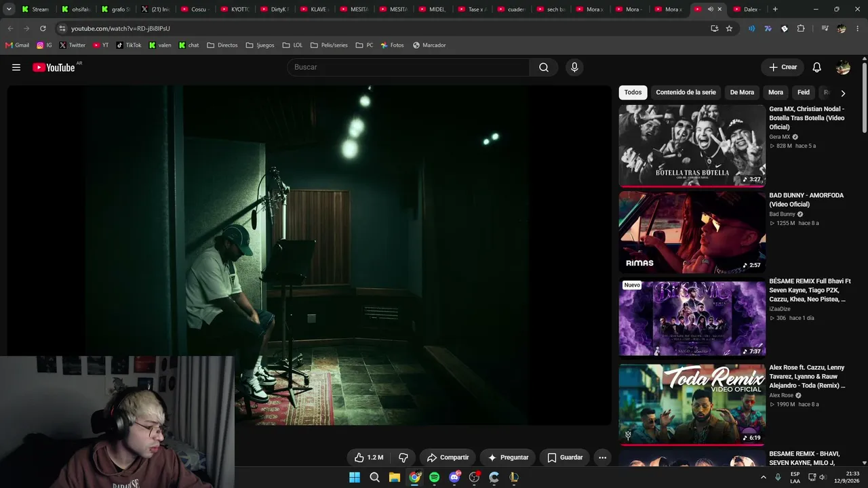Open the YouTube guide hamburger menu

pos(16,67)
